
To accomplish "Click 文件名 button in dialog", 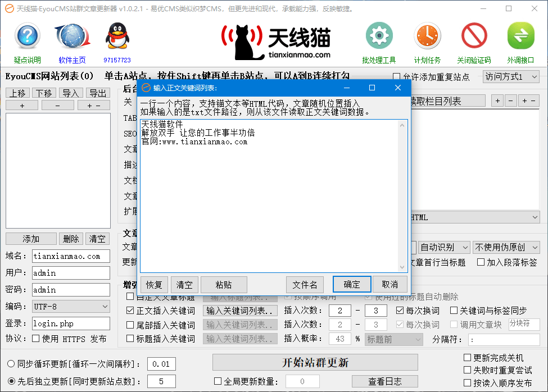I will coord(305,285).
